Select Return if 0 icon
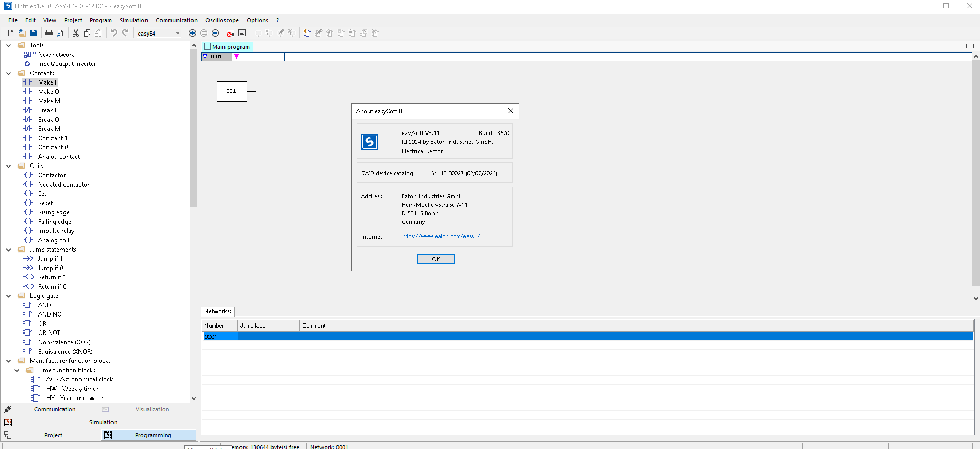This screenshot has width=980, height=449. click(x=28, y=287)
